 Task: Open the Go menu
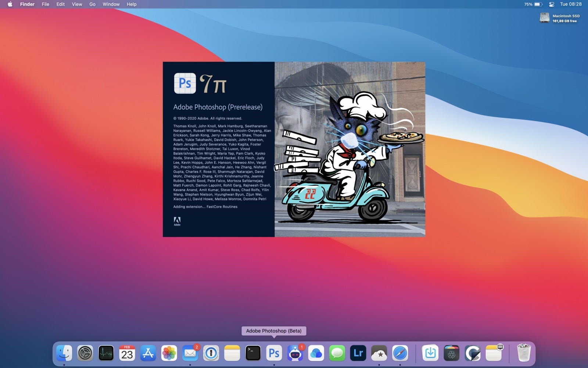92,4
